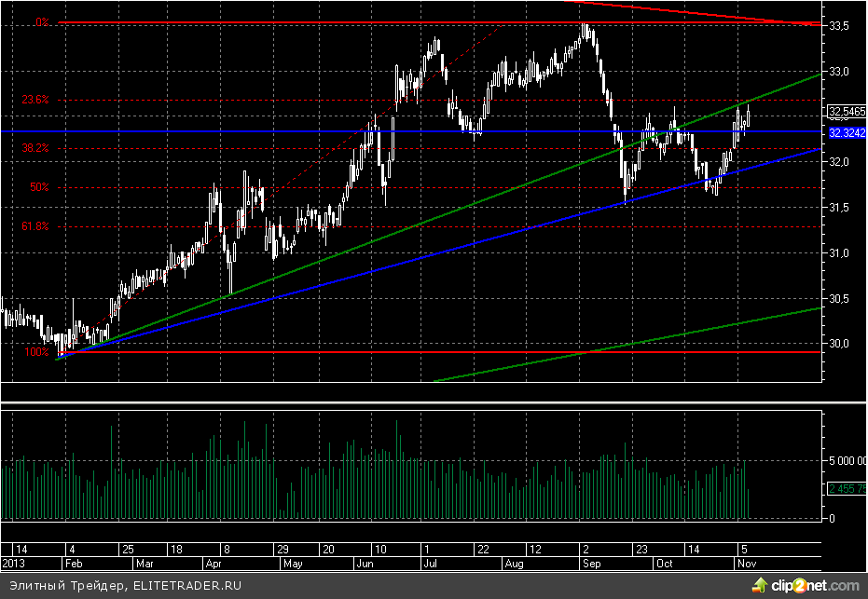Click the green volume value tag 2 455 75

(x=847, y=488)
